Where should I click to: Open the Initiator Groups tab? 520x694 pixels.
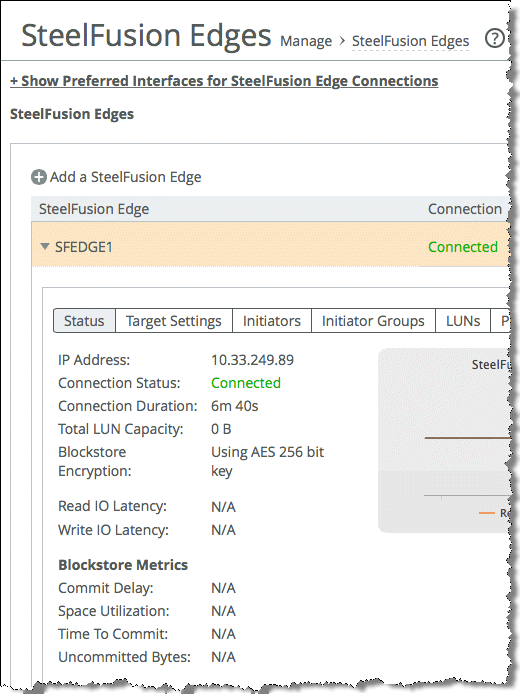coord(373,321)
